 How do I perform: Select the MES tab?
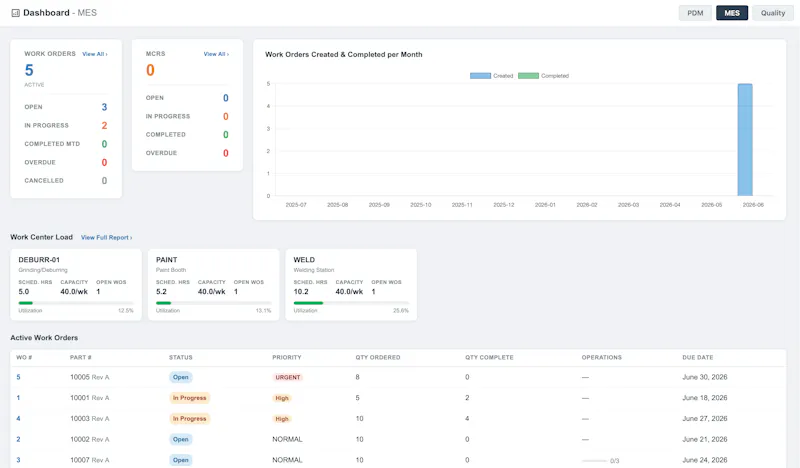click(x=732, y=13)
